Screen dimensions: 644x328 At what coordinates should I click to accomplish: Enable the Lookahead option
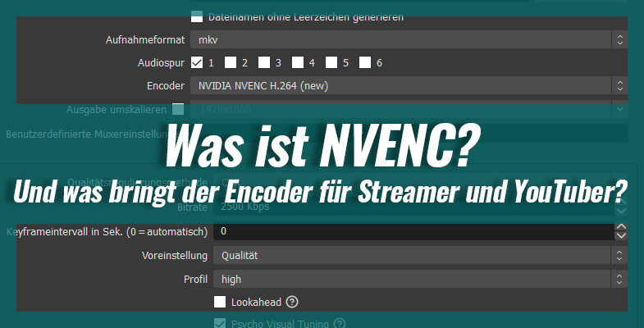pos(220,302)
